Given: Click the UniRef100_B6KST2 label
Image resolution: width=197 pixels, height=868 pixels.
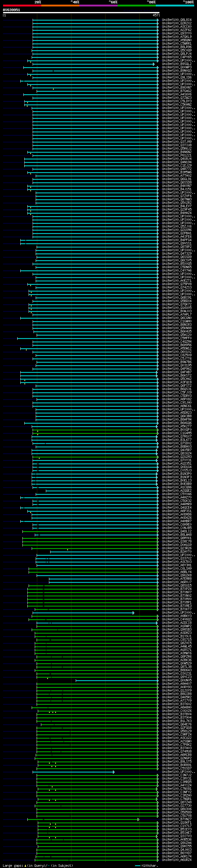Looking at the screenshot, I should coord(176,375).
